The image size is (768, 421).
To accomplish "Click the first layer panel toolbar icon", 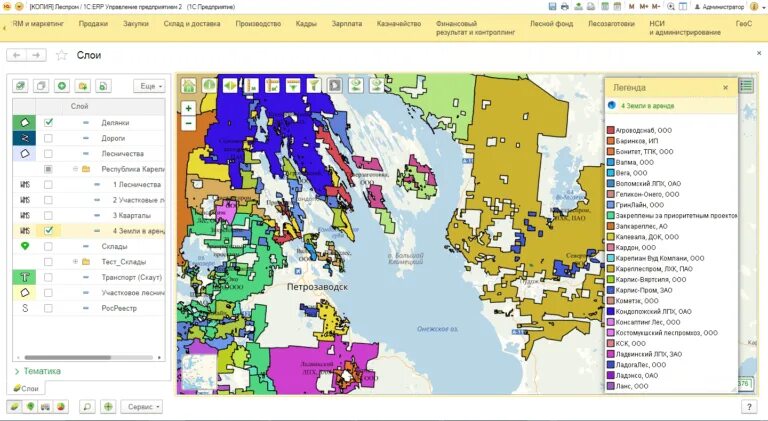I will [x=20, y=86].
